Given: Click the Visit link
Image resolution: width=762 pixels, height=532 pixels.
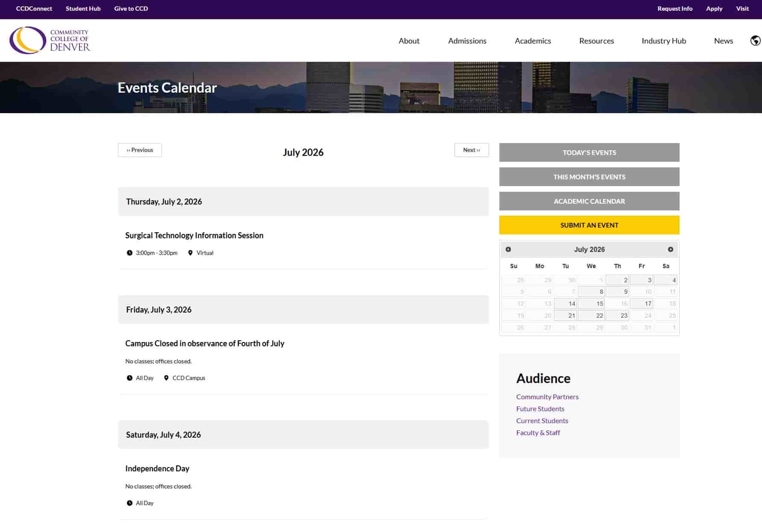Looking at the screenshot, I should tap(742, 9).
